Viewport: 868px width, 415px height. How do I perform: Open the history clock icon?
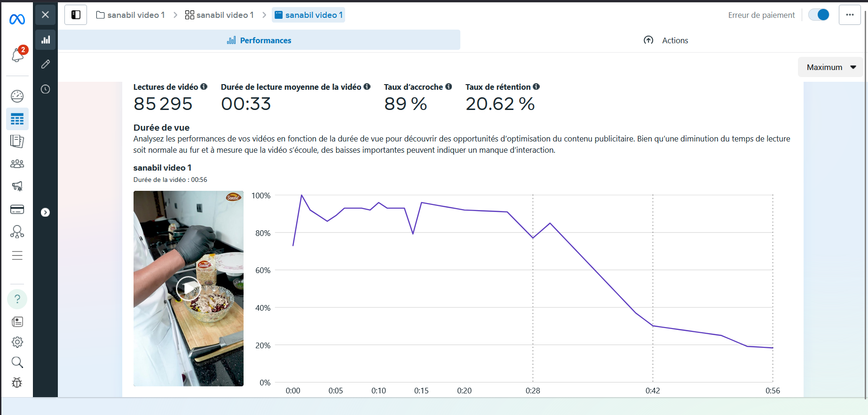46,89
